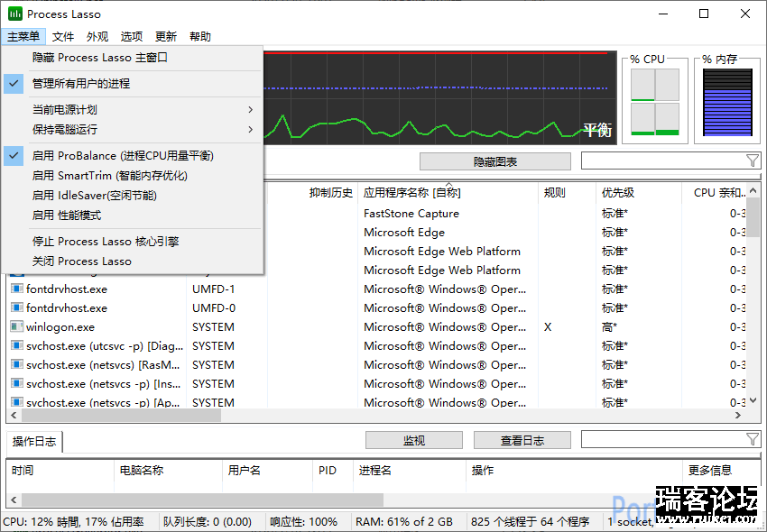Click RAM: 61% of 2 GB status
The image size is (767, 532).
(x=404, y=522)
